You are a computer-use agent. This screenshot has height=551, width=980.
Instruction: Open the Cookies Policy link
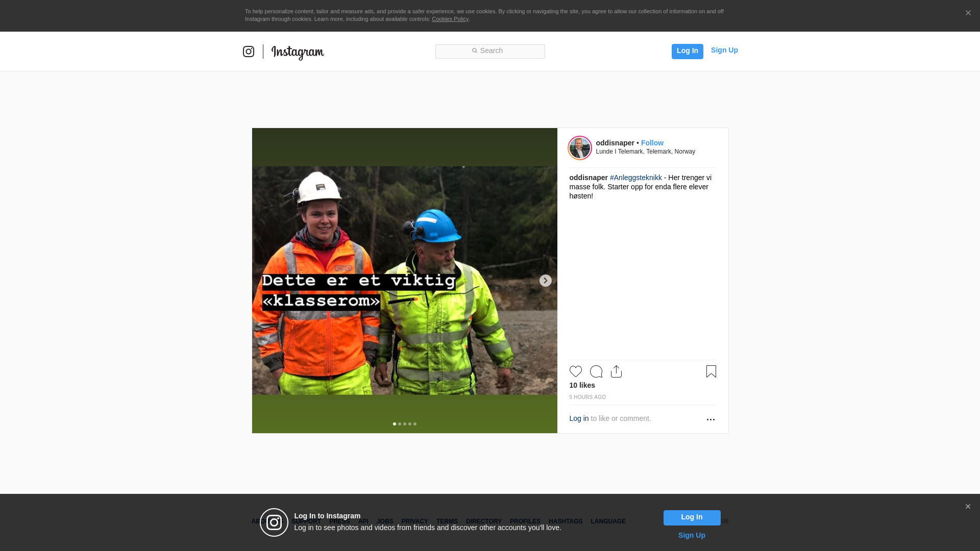pos(450,19)
